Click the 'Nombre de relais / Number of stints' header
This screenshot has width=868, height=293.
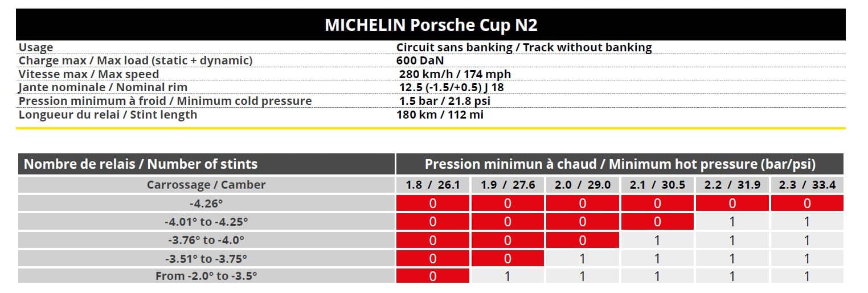[x=141, y=164]
